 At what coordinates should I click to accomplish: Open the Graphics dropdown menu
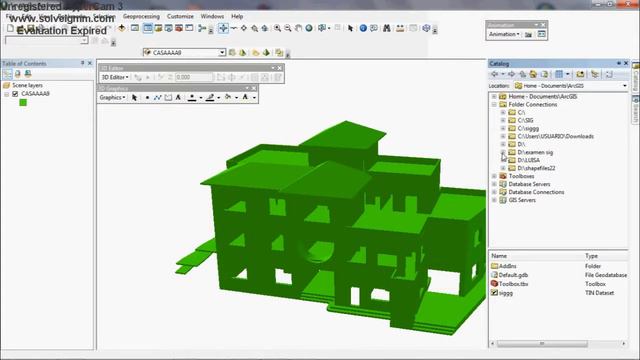(112, 98)
